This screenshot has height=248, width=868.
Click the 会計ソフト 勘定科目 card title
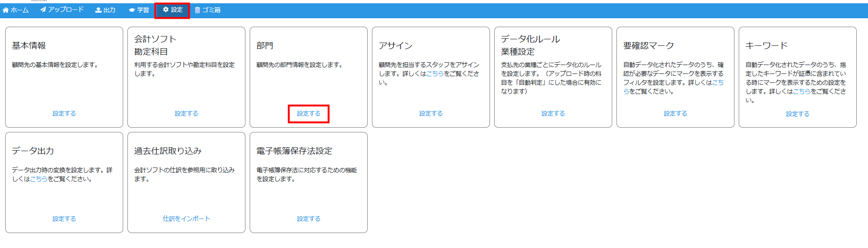click(x=156, y=45)
